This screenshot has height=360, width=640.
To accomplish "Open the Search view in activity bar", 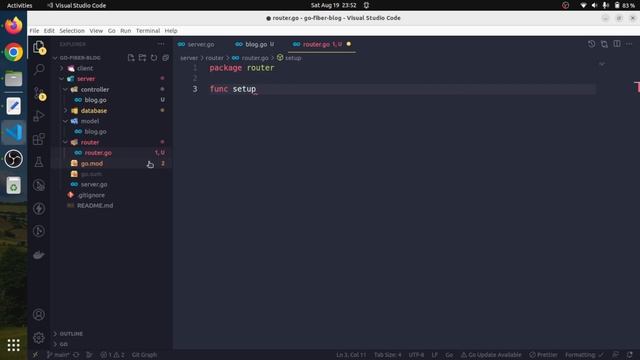I will coord(39,69).
